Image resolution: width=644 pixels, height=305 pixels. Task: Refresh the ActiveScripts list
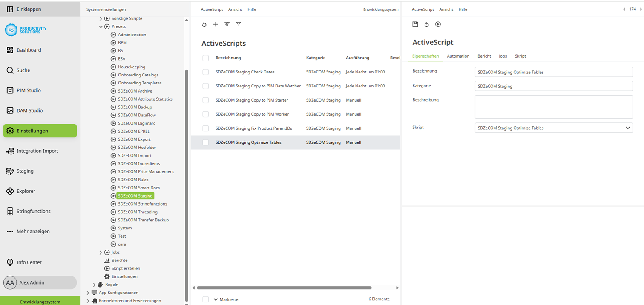pos(204,24)
